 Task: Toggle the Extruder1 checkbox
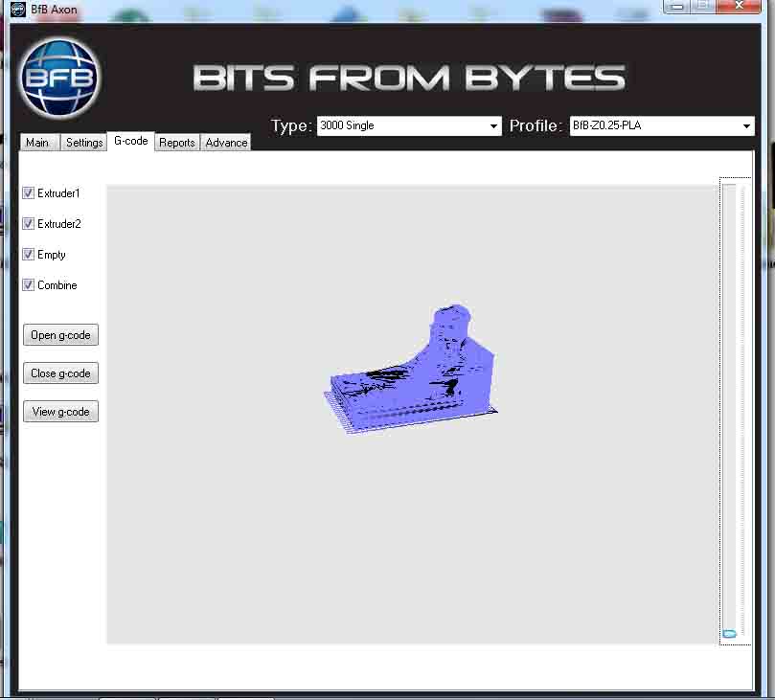(x=28, y=192)
